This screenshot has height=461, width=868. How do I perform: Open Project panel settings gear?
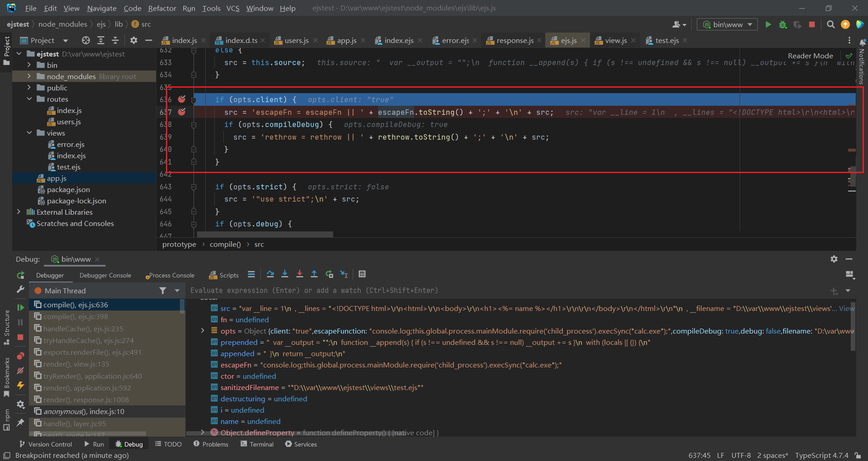pos(134,40)
